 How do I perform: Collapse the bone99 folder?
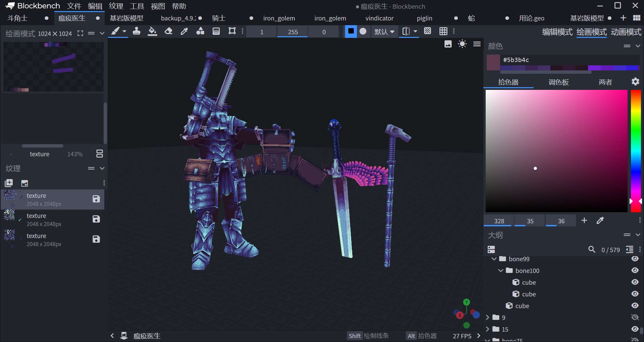point(494,259)
